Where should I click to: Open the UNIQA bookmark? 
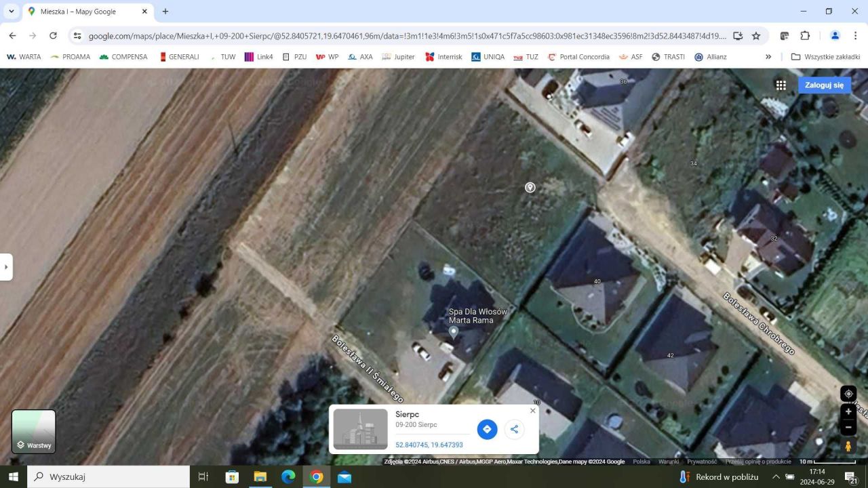[488, 57]
